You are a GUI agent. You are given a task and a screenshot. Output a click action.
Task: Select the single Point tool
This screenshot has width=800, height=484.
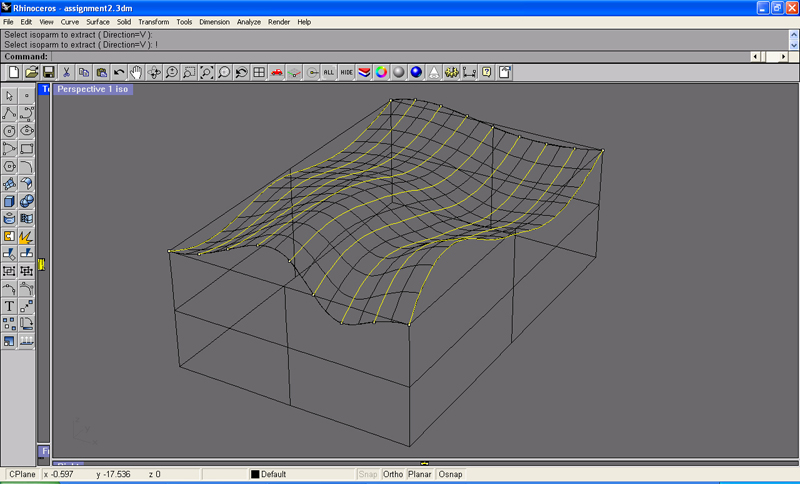27,96
